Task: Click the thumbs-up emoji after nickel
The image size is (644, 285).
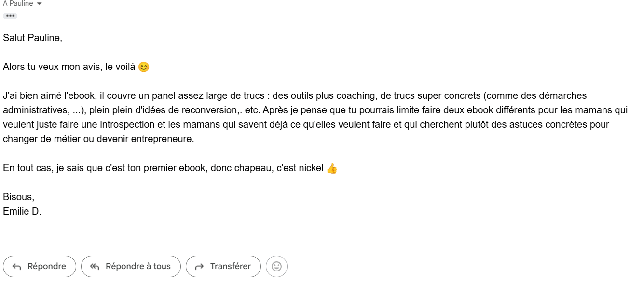Action: (332, 168)
